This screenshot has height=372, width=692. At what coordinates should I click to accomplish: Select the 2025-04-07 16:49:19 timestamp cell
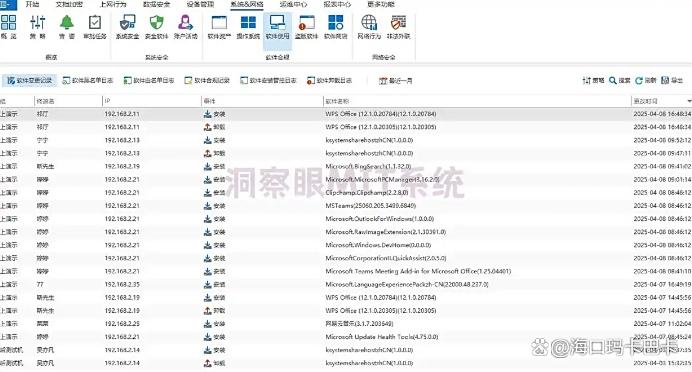(662, 284)
